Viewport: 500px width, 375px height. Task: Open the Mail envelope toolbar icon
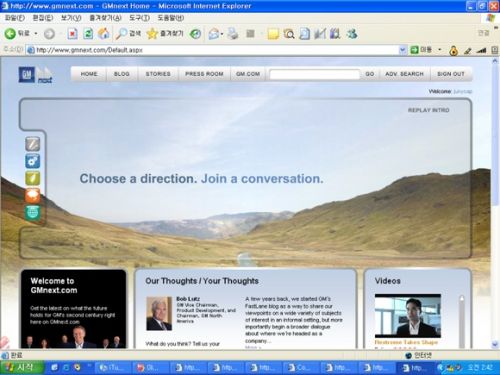pyautogui.click(x=213, y=34)
